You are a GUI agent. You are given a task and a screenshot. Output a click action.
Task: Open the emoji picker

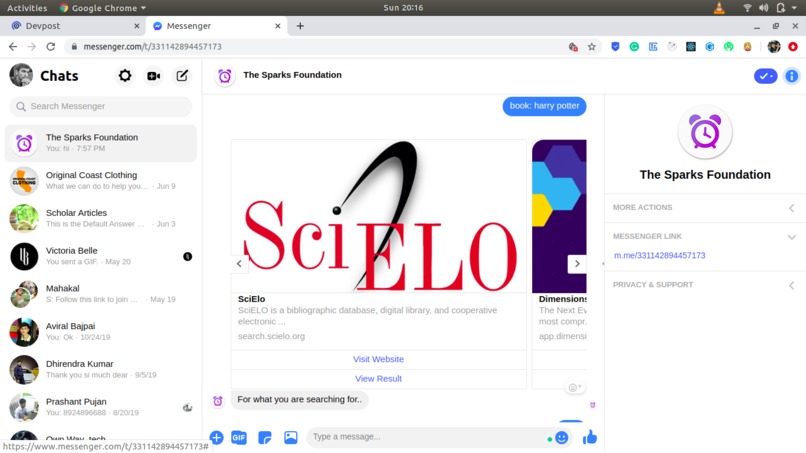tap(561, 438)
